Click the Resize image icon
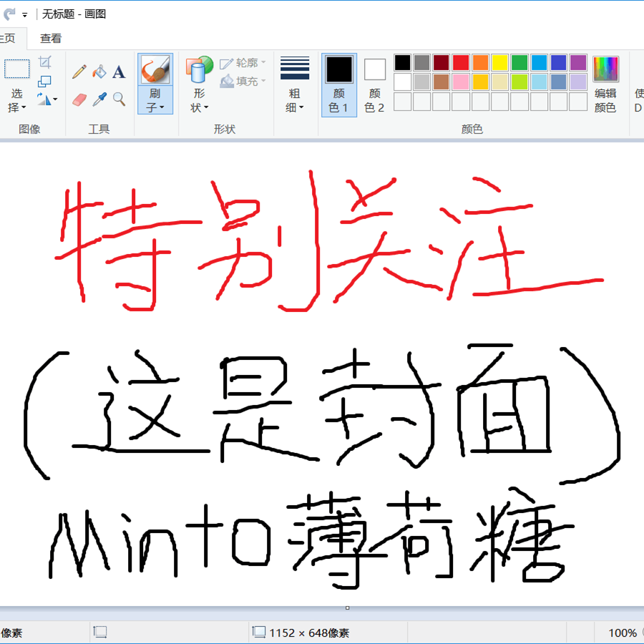Viewport: 644px width, 644px height. [x=44, y=81]
